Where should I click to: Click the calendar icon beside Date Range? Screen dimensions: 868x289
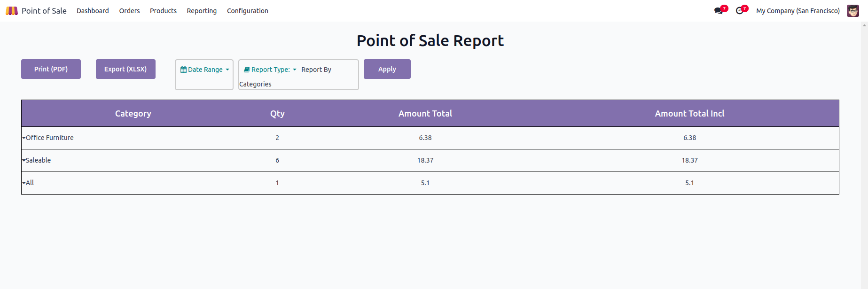click(x=183, y=70)
